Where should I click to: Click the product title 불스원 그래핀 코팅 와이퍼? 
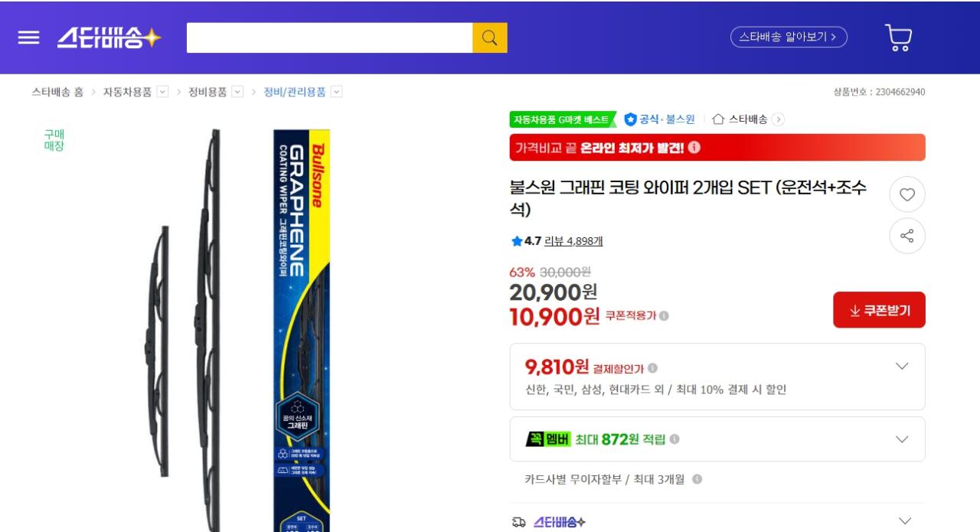(688, 199)
